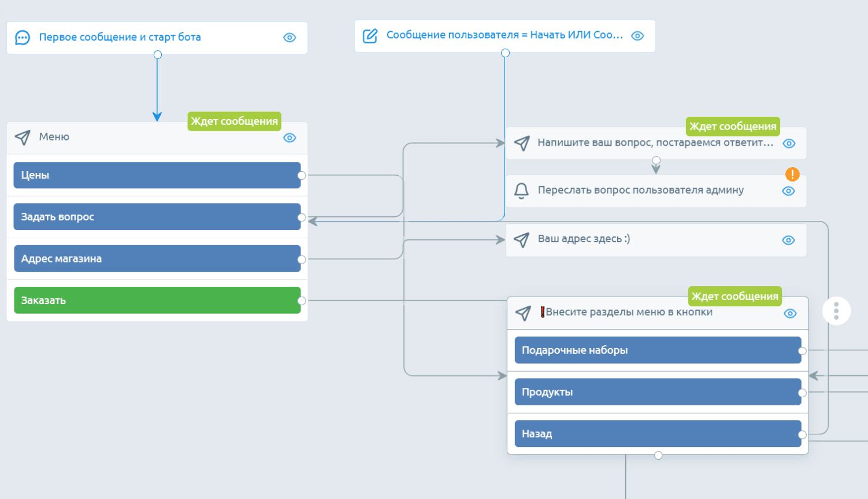Click the orange warning badge on Переслать вопрос block
This screenshot has height=499, width=868.
click(x=792, y=174)
